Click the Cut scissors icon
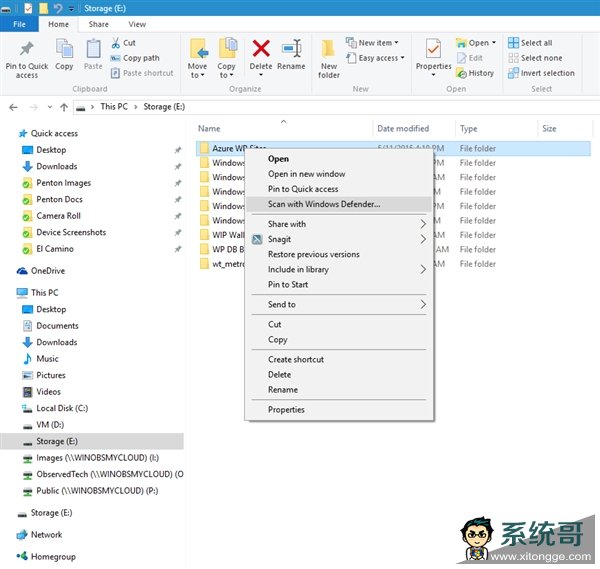 tap(116, 43)
